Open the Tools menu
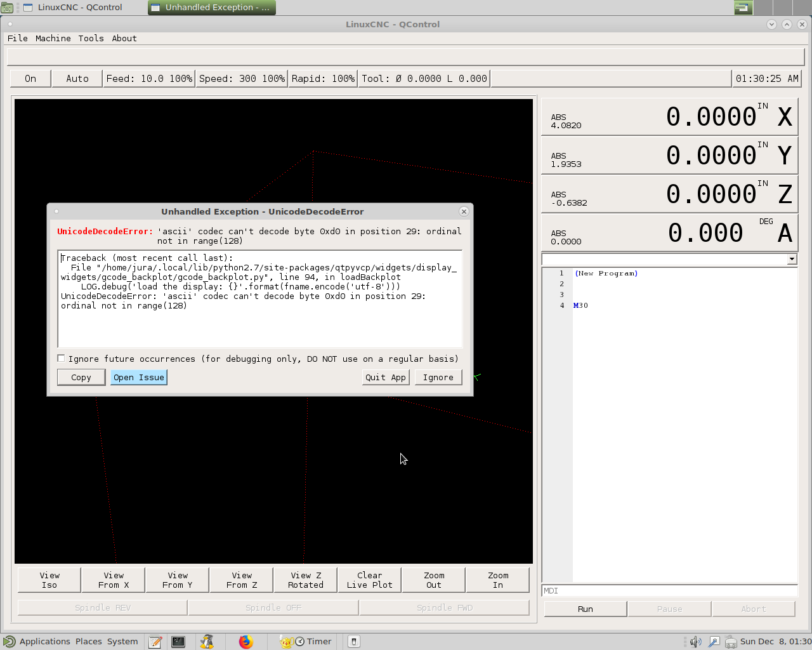This screenshot has width=812, height=650. (x=91, y=38)
